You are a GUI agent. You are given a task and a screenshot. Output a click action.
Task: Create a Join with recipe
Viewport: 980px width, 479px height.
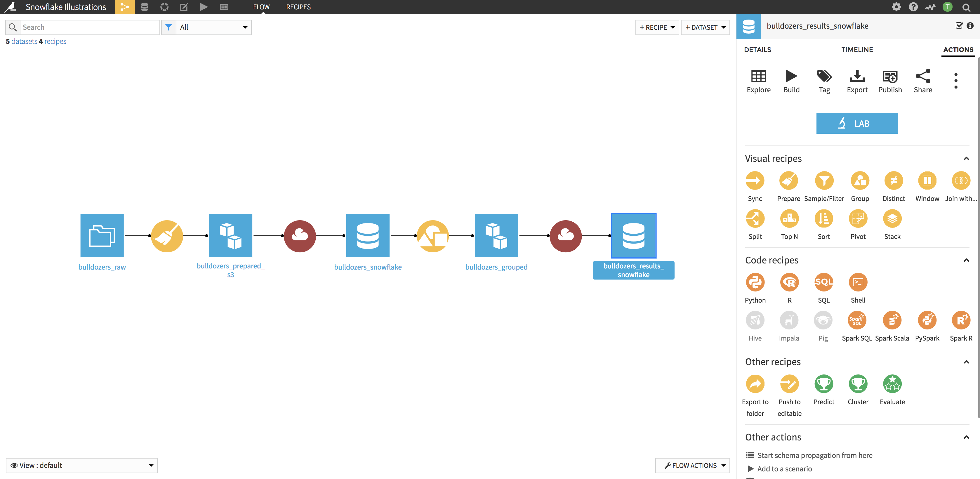961,180
